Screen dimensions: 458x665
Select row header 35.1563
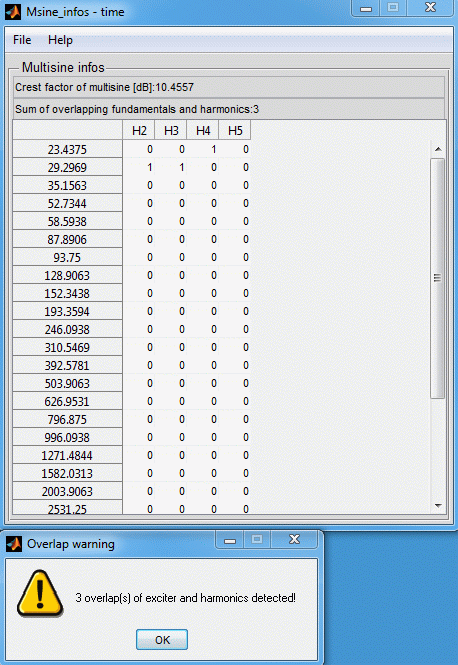click(67, 185)
